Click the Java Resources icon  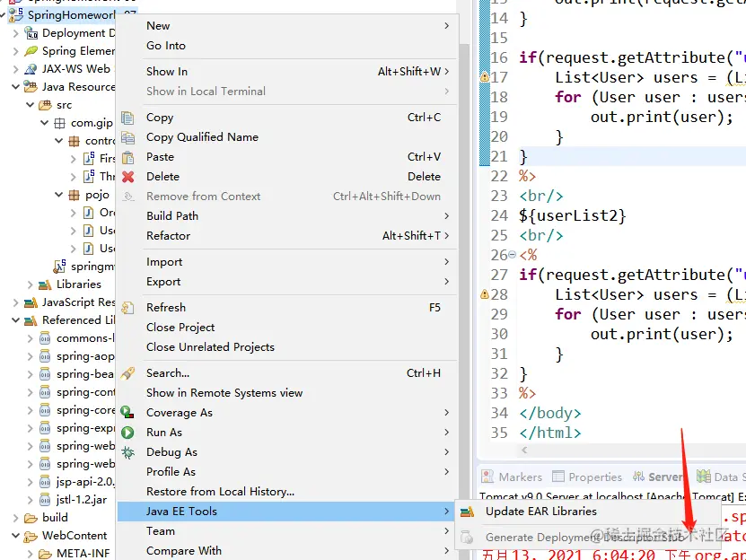tap(31, 86)
